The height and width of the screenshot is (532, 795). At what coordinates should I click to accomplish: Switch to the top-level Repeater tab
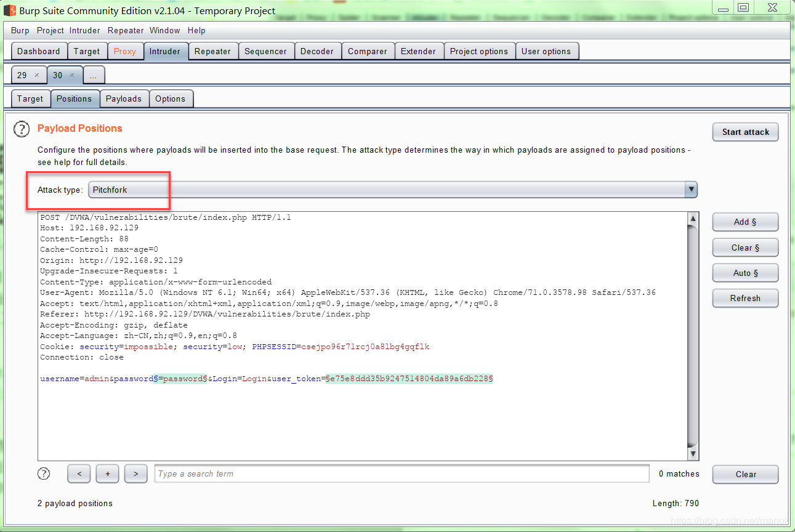212,51
